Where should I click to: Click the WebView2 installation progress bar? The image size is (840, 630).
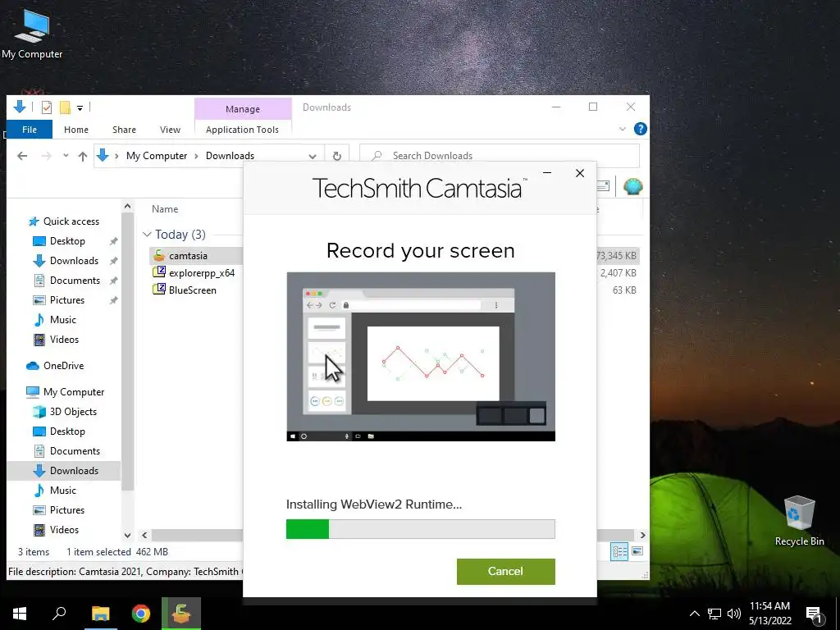click(x=421, y=529)
